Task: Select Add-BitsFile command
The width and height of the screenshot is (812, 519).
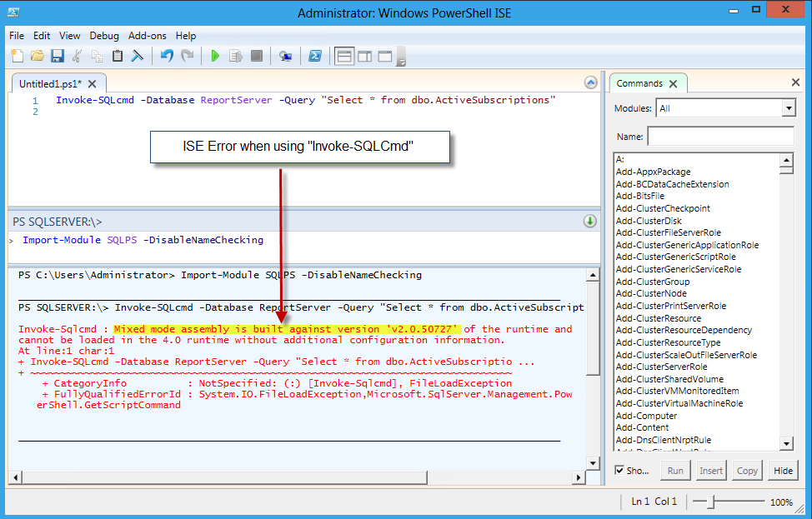Action: click(x=640, y=196)
